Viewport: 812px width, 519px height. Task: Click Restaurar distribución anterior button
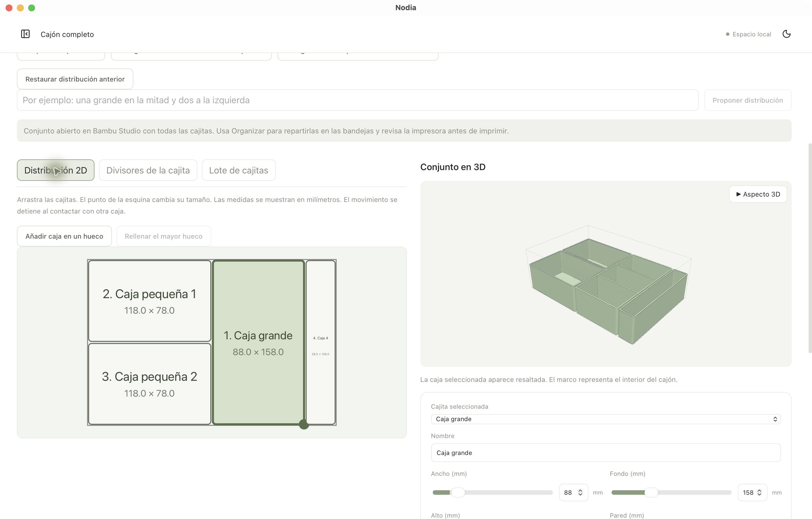75,79
